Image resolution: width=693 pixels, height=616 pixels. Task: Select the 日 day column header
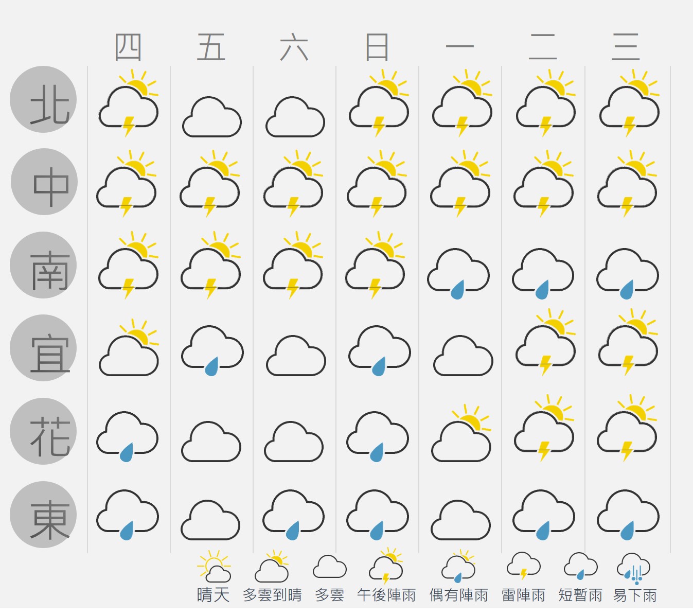[377, 47]
